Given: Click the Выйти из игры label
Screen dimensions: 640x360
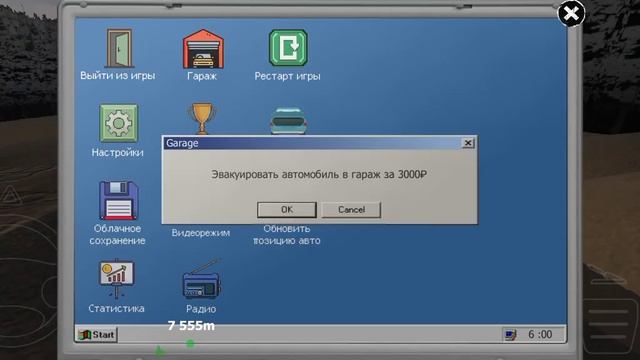Looking at the screenshot, I should [x=118, y=76].
